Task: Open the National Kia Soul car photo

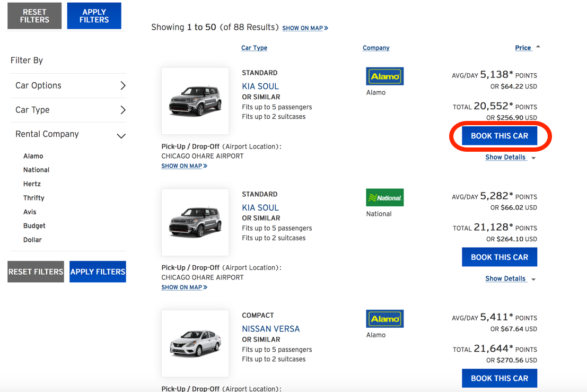Action: (195, 222)
